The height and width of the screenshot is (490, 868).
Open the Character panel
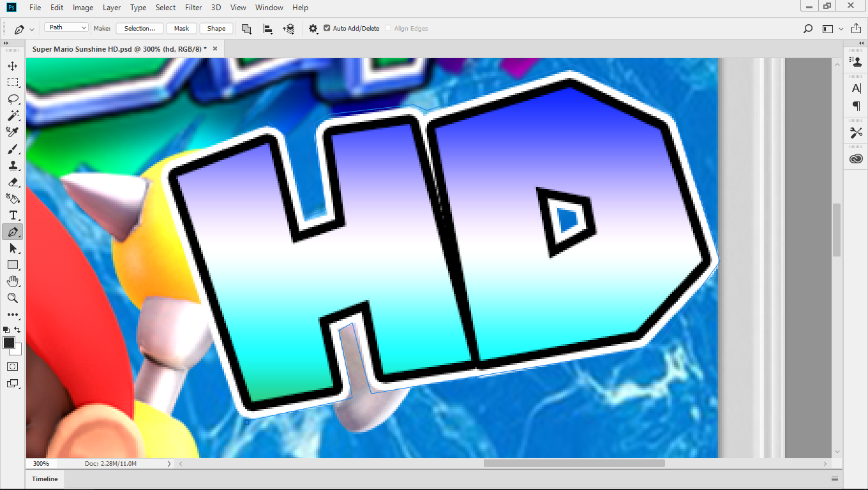coord(857,89)
